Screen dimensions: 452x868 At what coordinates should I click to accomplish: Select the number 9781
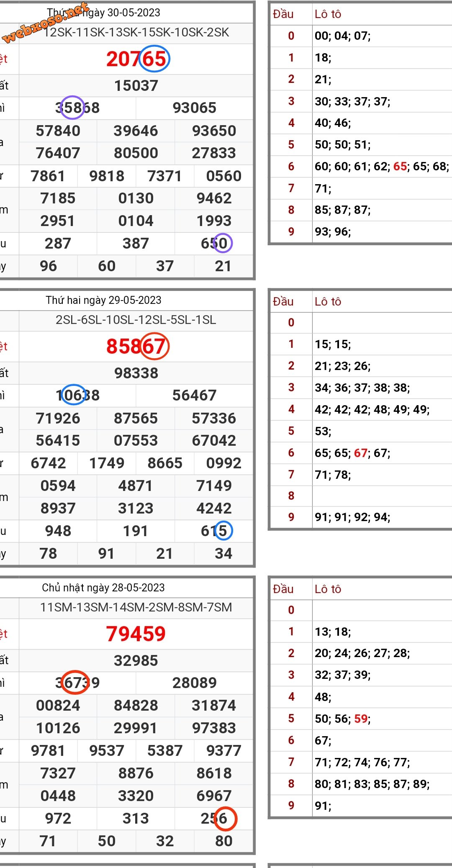pos(48,751)
